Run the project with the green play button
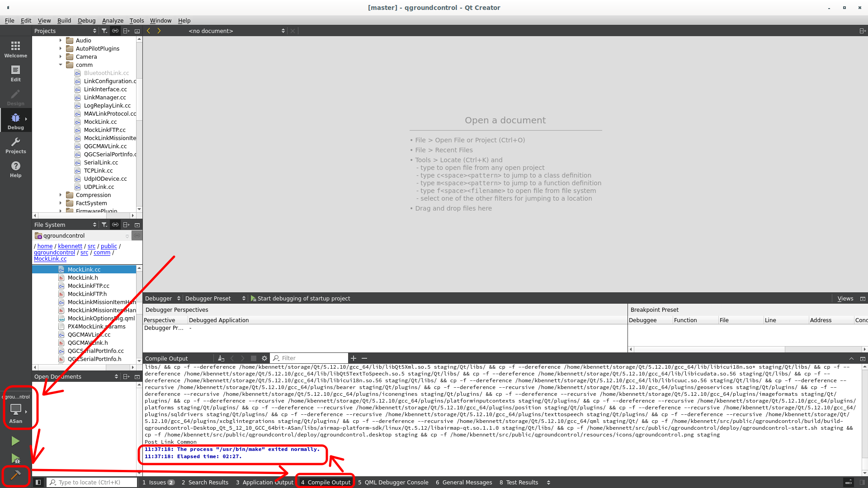This screenshot has width=868, height=488. pos(15,441)
